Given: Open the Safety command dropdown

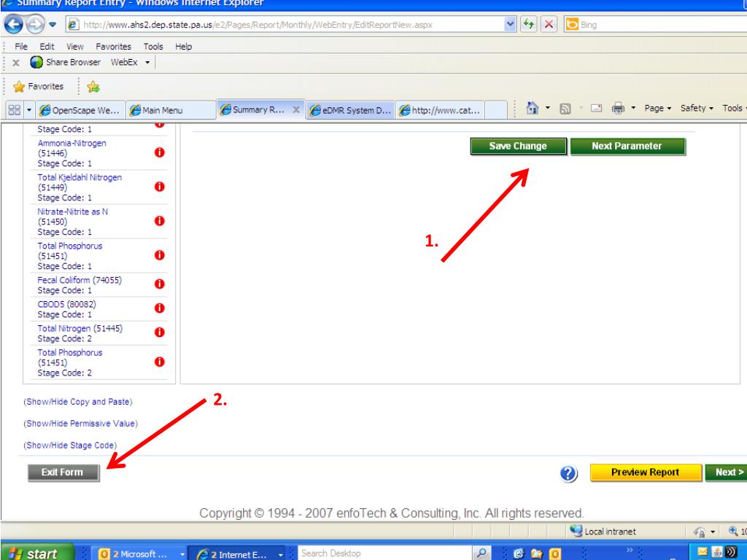Looking at the screenshot, I should 697,108.
